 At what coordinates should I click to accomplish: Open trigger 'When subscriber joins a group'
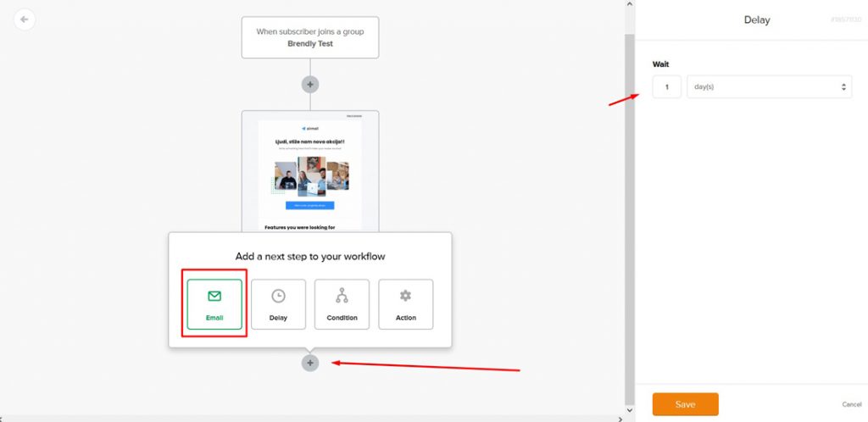point(310,37)
